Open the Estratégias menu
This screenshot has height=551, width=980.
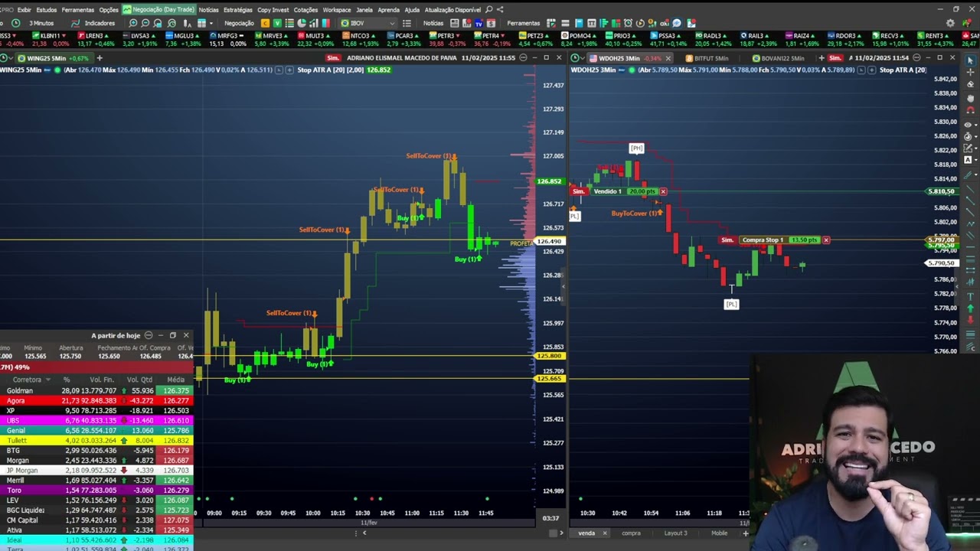tap(237, 10)
